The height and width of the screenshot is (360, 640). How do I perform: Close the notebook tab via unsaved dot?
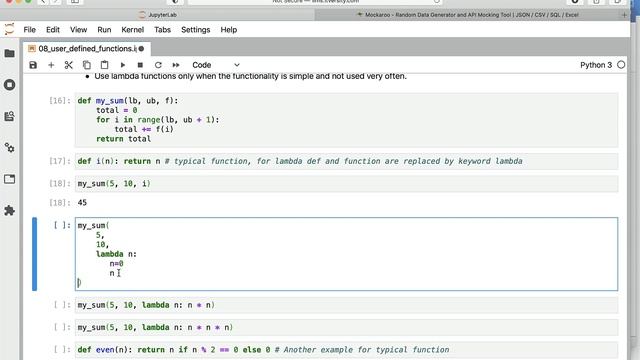tap(141, 49)
